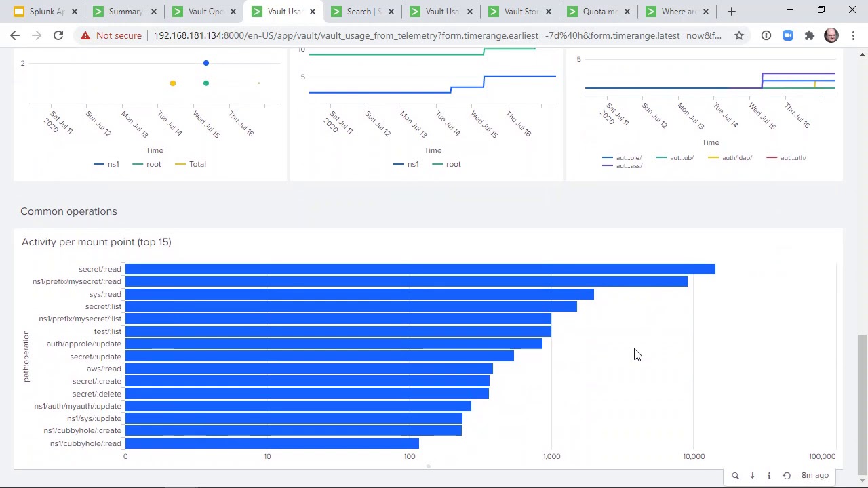Toggle ns1 series in first chart legend
The image size is (868, 488).
tap(106, 164)
